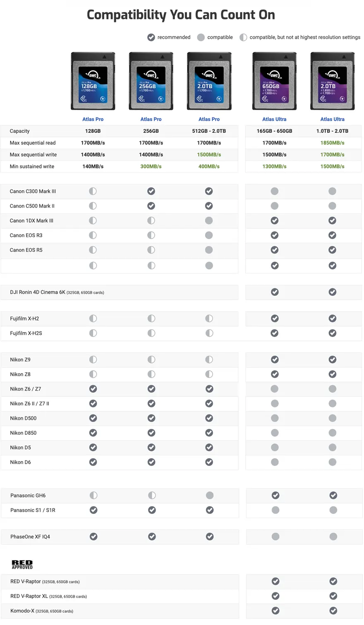Click Fujifilm X-H2S checkmark under 165GB - 650GB
This screenshot has width=364, height=625.
point(275,333)
